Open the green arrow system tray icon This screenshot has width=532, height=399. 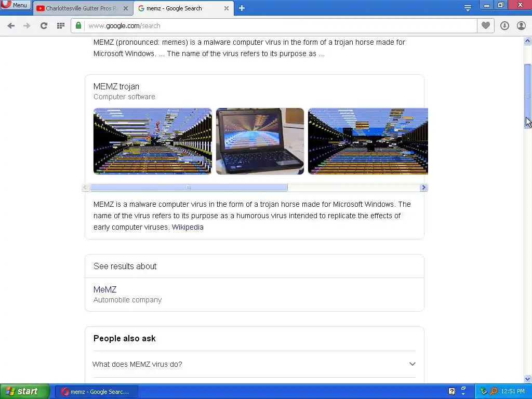[x=484, y=391]
